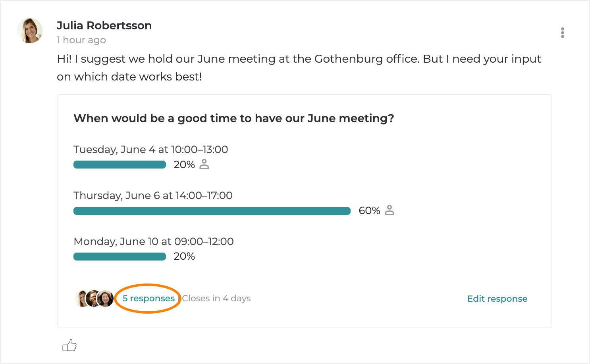Click third respondent avatar beside responses link
This screenshot has height=364, width=590.
pyautogui.click(x=106, y=299)
